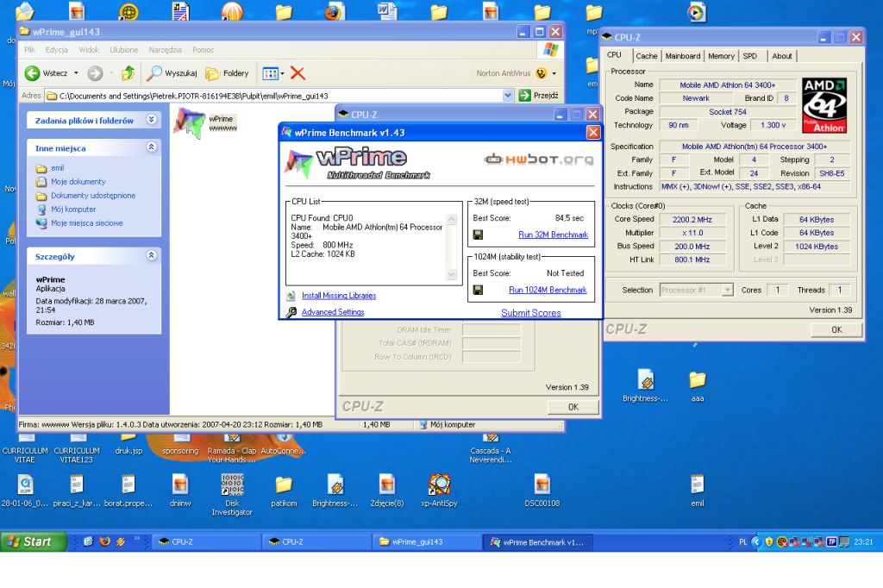Image resolution: width=883 pixels, height=588 pixels.
Task: Switch to the Mainboard tab in CPU-Z
Action: (683, 56)
